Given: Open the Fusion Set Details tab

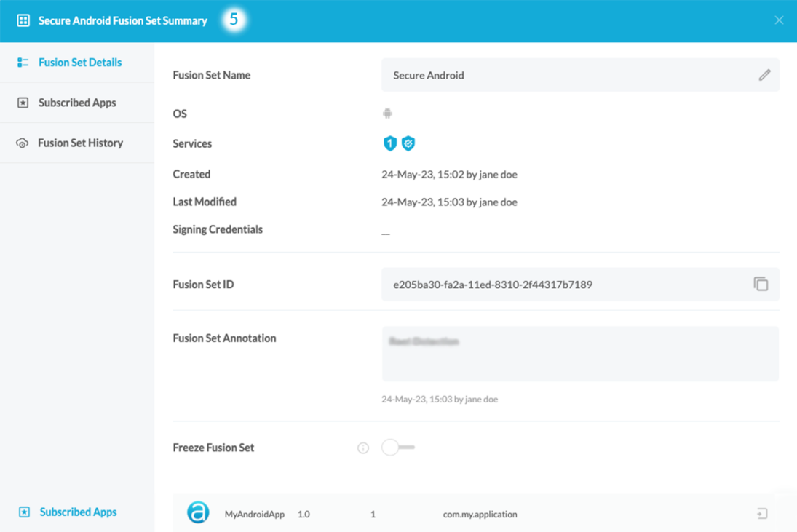Looking at the screenshot, I should click(79, 63).
